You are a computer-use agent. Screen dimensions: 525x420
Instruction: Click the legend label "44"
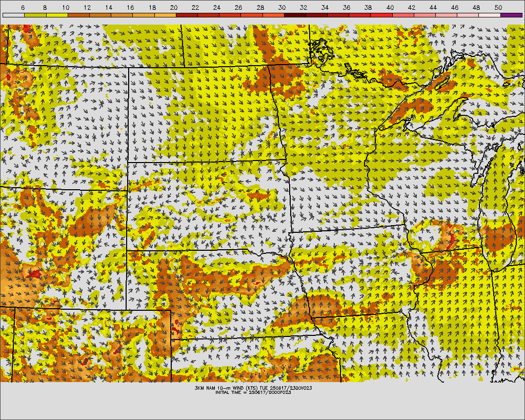tap(433, 7)
